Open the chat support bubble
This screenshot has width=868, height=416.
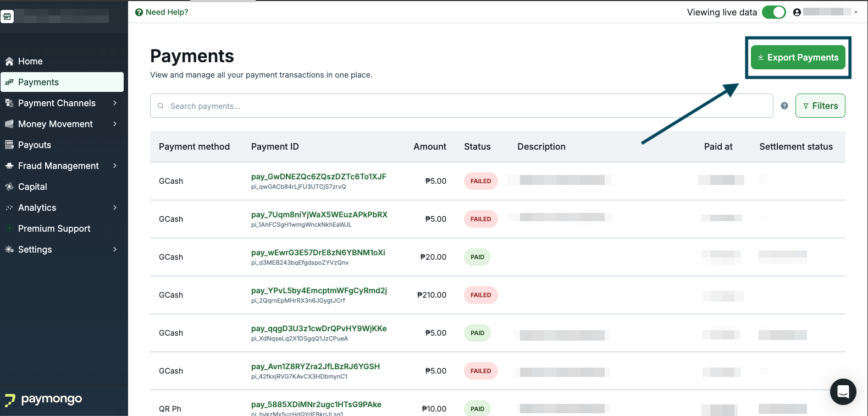pos(843,392)
